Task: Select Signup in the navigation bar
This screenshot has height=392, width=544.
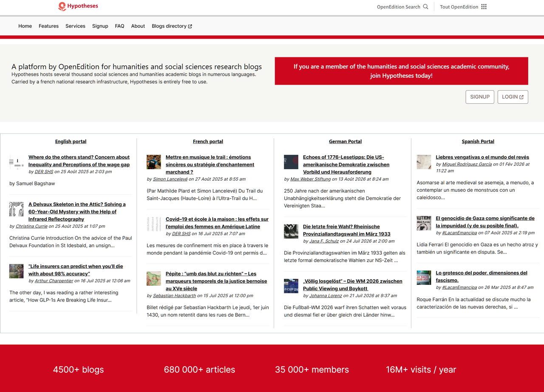Action: (100, 26)
